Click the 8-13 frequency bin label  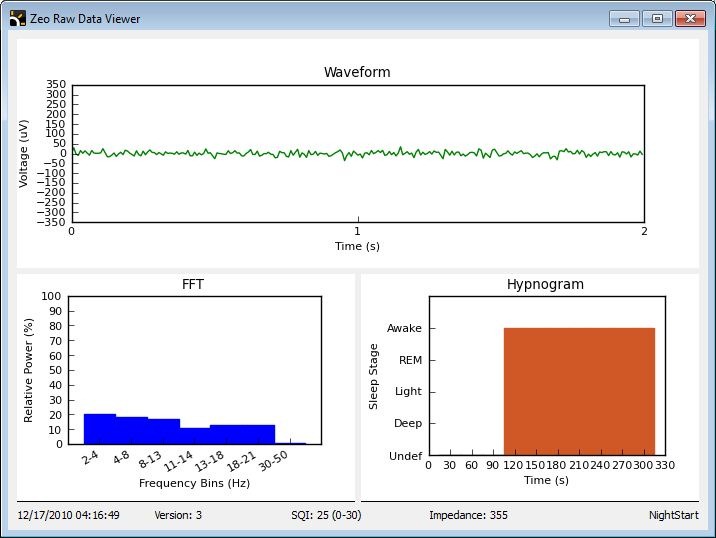150,459
